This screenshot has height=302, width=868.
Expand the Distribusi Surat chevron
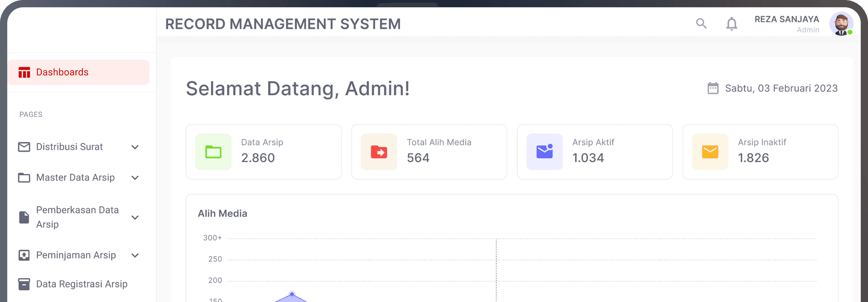click(135, 147)
